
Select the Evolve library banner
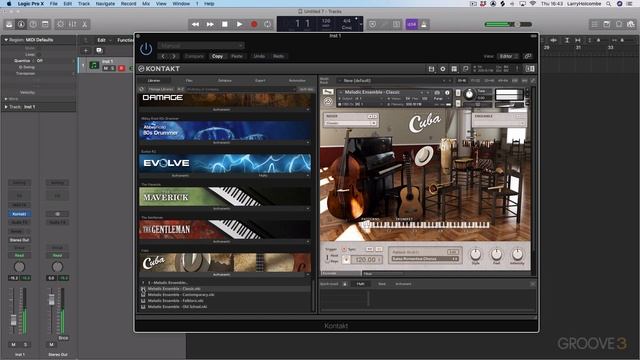pyautogui.click(x=225, y=163)
